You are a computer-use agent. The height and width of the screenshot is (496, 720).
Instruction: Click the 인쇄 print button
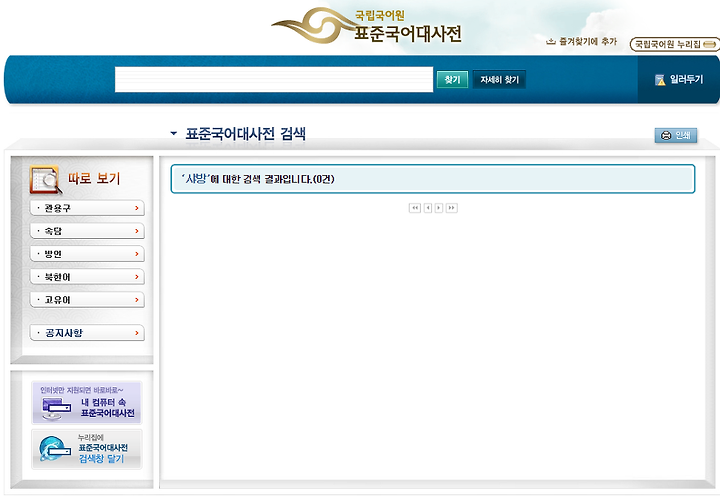pos(675,135)
